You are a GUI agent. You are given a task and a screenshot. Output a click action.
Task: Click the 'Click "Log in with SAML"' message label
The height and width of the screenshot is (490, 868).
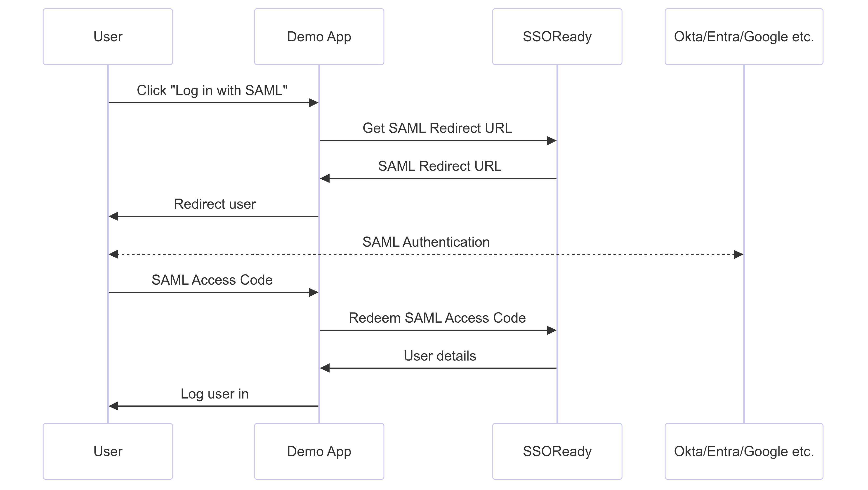(x=212, y=90)
